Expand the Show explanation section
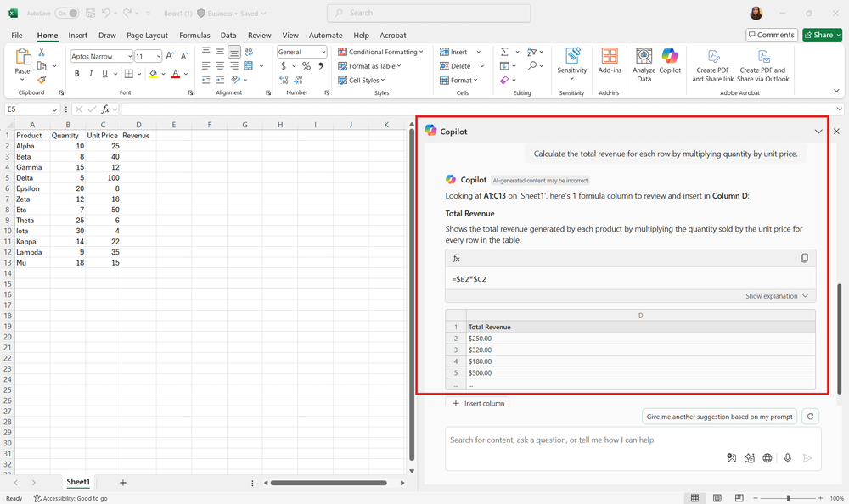 tap(777, 296)
